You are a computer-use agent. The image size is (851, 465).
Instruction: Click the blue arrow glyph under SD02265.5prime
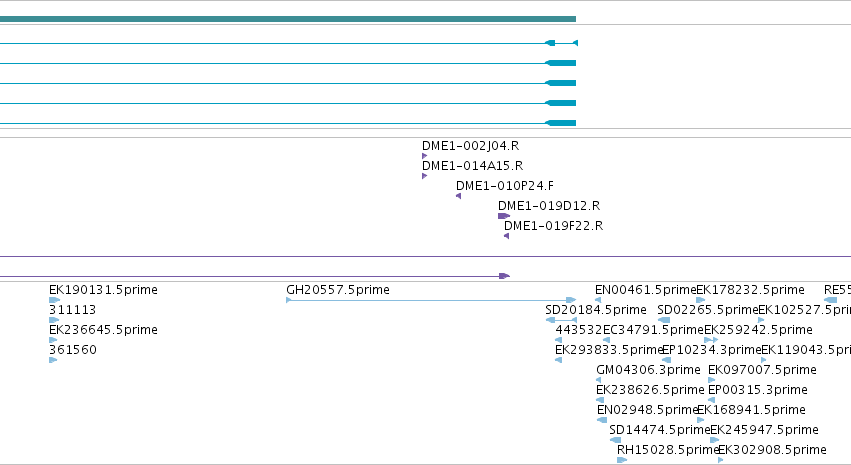point(664,320)
